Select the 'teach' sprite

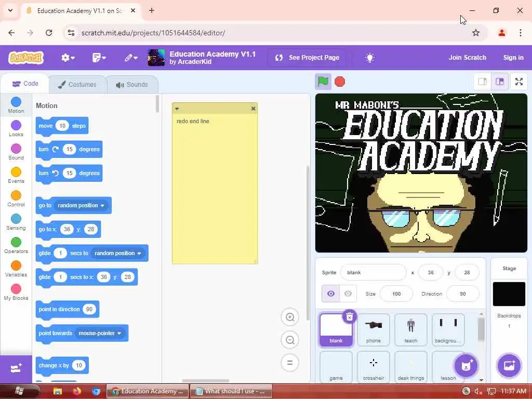click(410, 329)
